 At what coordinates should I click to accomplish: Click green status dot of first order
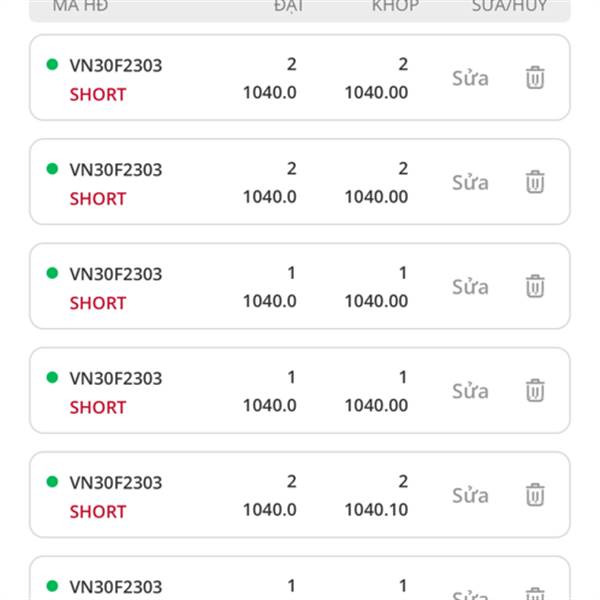click(52, 64)
